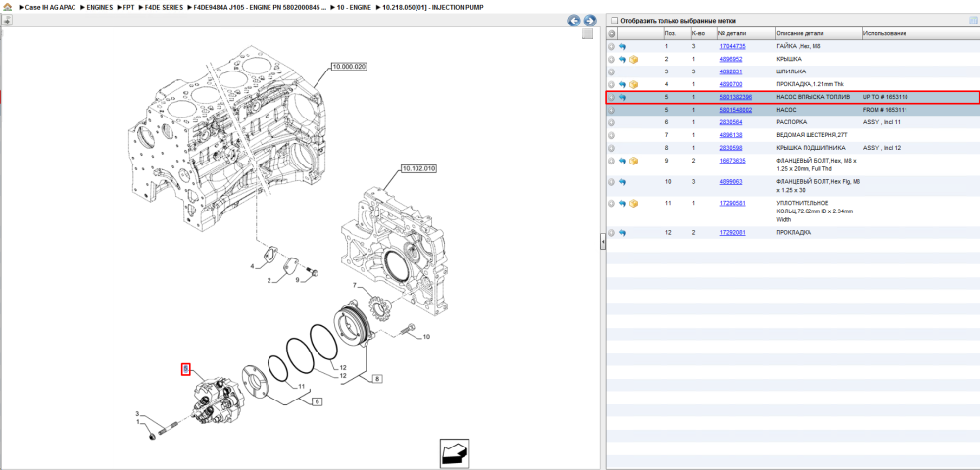This screenshot has height=470, width=980.
Task: Click the blue replacement arrow for part 4899063
Action: 622,182
